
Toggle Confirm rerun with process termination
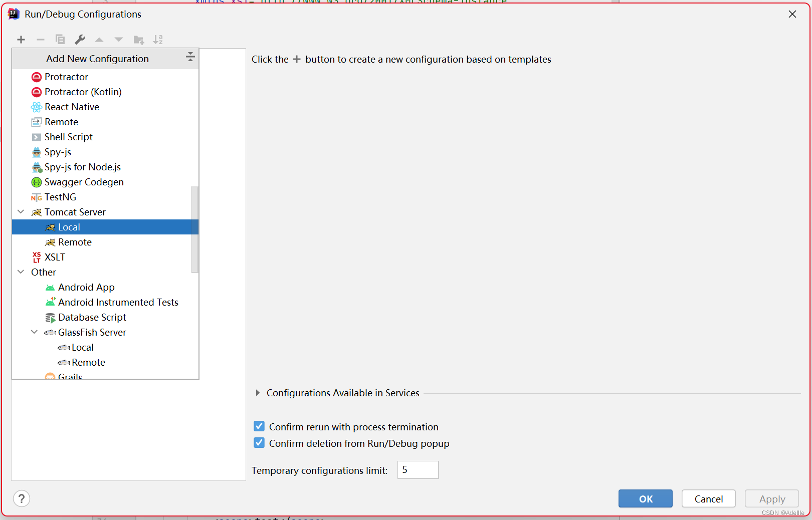pos(259,426)
